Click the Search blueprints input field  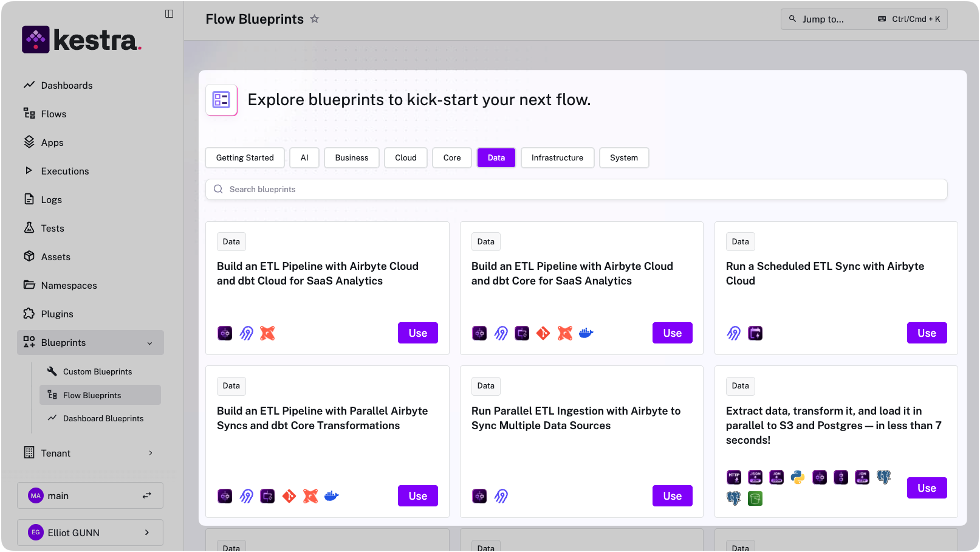coord(576,189)
